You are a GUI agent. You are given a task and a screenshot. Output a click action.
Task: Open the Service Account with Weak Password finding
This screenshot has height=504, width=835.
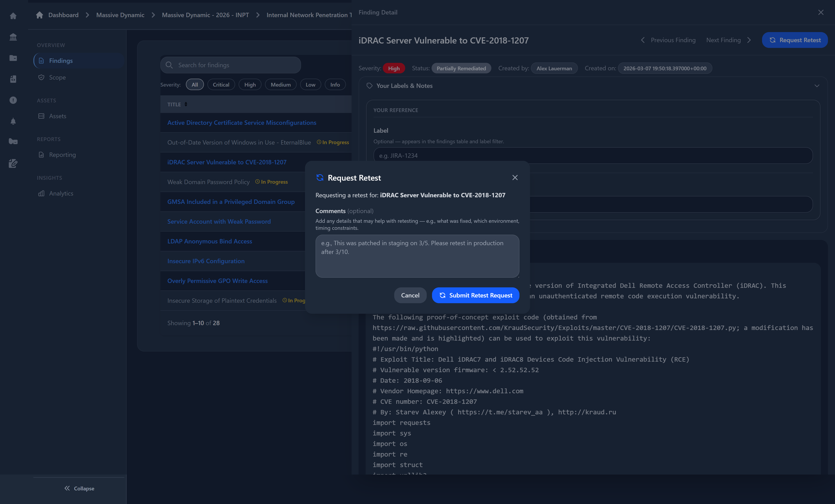219,221
